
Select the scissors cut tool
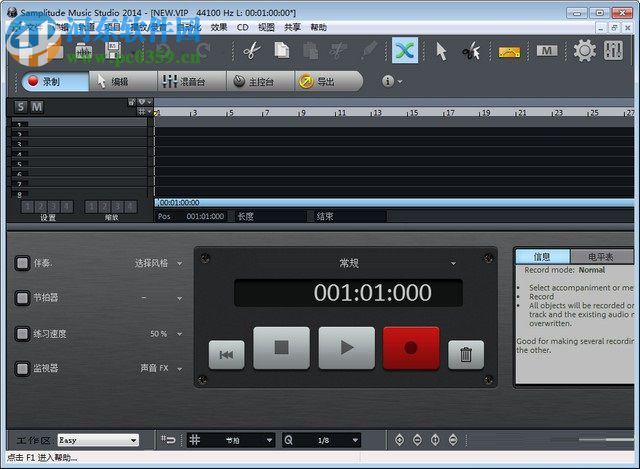pyautogui.click(x=252, y=51)
